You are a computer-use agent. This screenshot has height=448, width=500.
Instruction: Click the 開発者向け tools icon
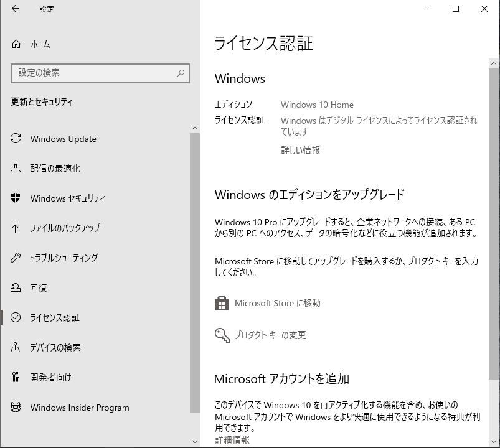[16, 377]
